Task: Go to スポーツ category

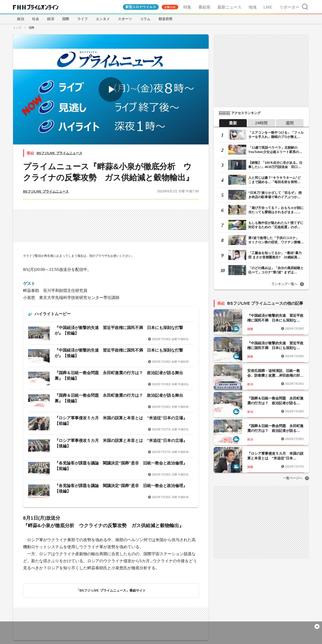Action: [125, 19]
